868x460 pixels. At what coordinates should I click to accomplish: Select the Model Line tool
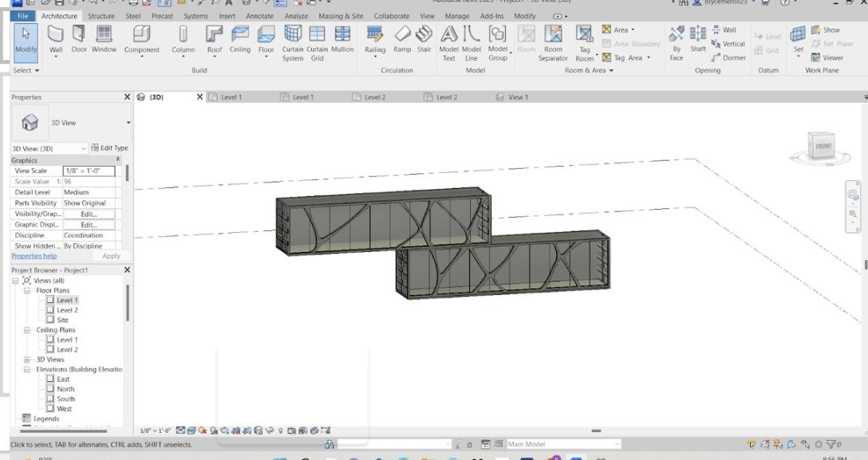pyautogui.click(x=471, y=43)
